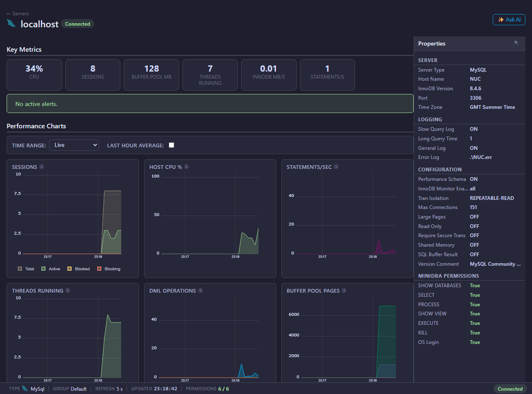Click the Large Pages property row
Viewport: 532px width, 394px height.
(x=470, y=217)
